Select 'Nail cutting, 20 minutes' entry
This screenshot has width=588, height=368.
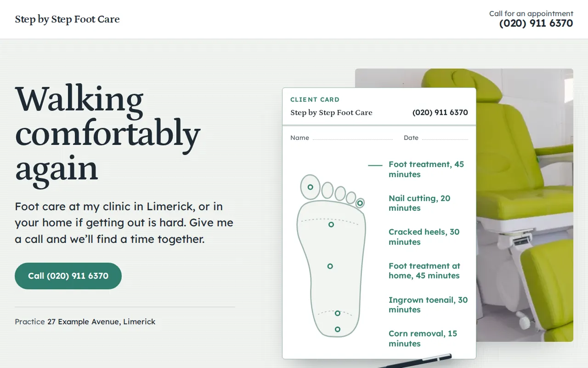(419, 203)
